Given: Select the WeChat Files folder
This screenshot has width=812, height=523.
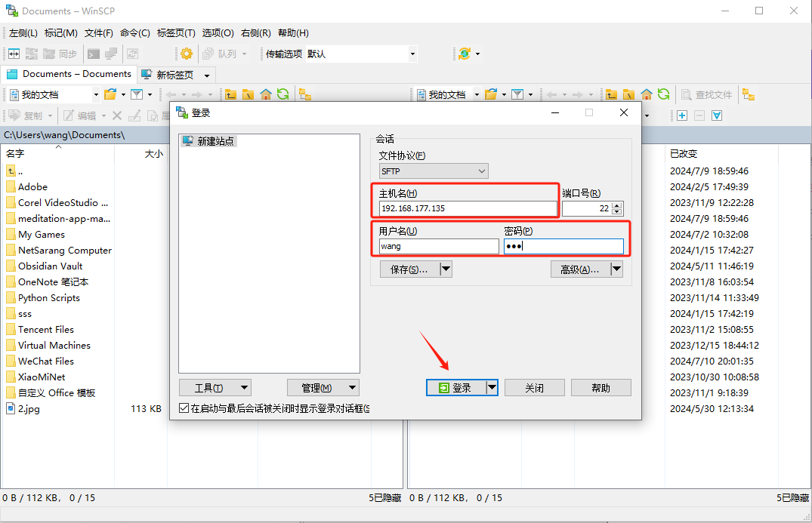Looking at the screenshot, I should pos(45,361).
